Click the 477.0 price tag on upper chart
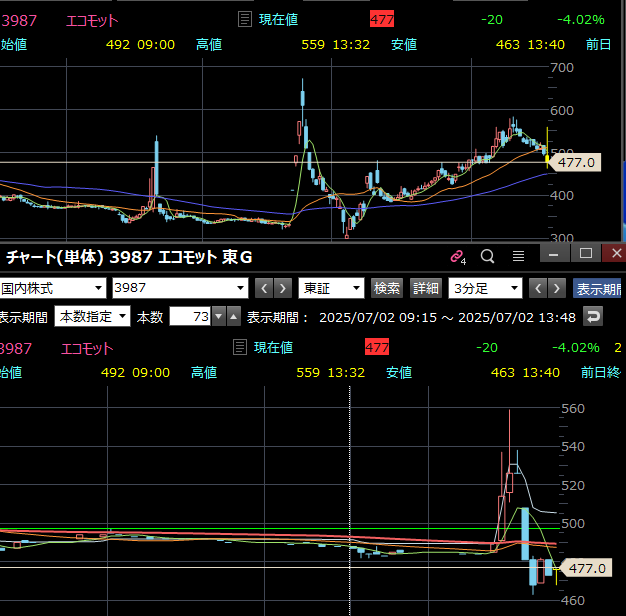This screenshot has height=616, width=626. point(575,162)
